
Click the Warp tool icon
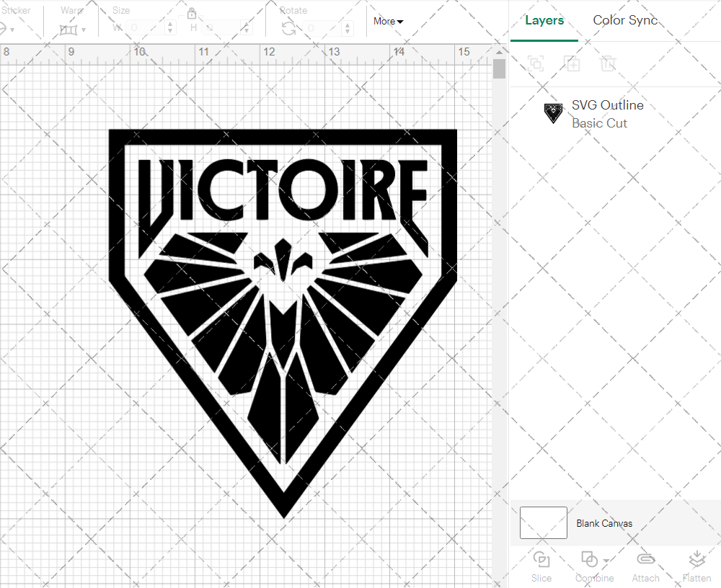click(68, 30)
